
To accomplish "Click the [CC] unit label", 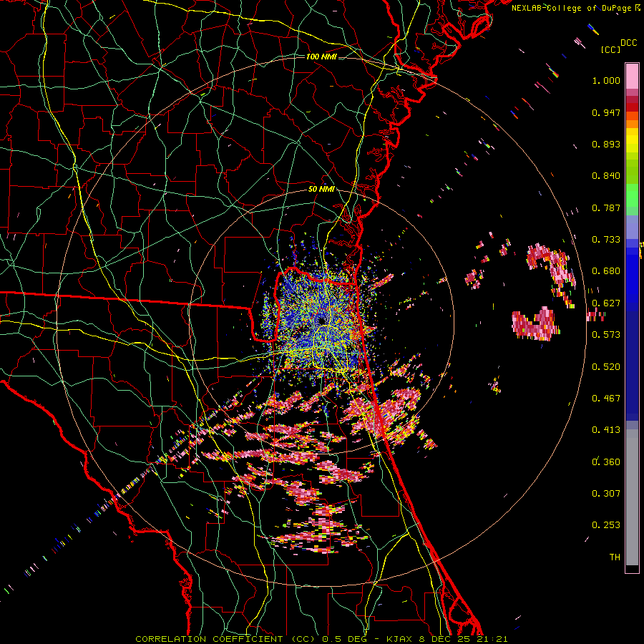I will tap(611, 49).
